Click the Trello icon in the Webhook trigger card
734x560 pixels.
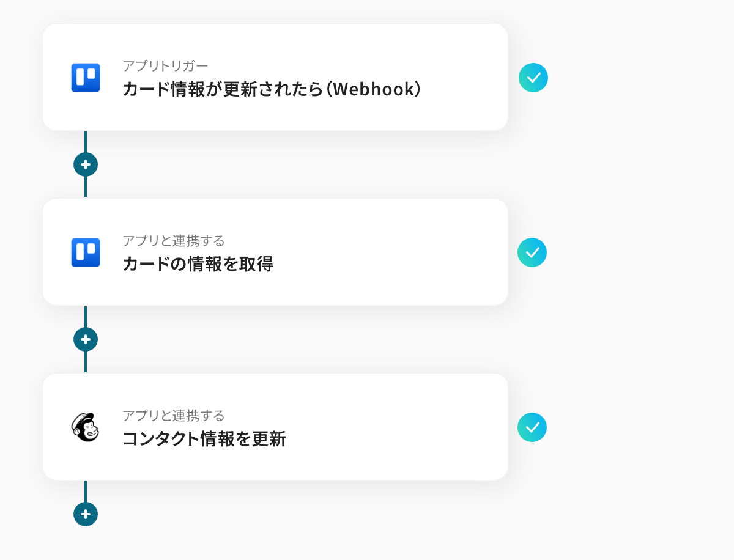86,78
